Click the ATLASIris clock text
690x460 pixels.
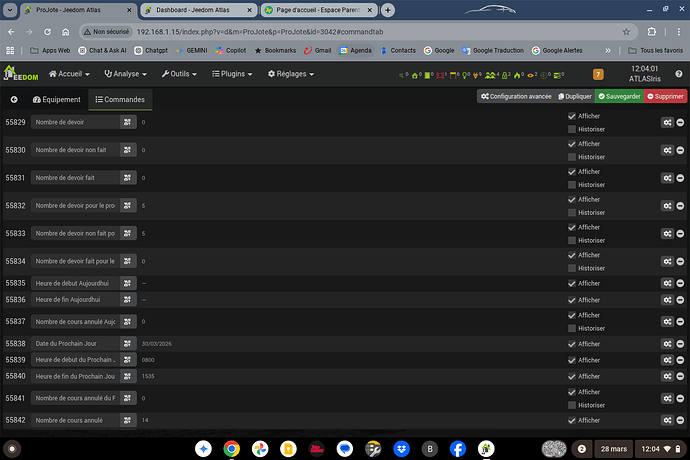tap(645, 79)
